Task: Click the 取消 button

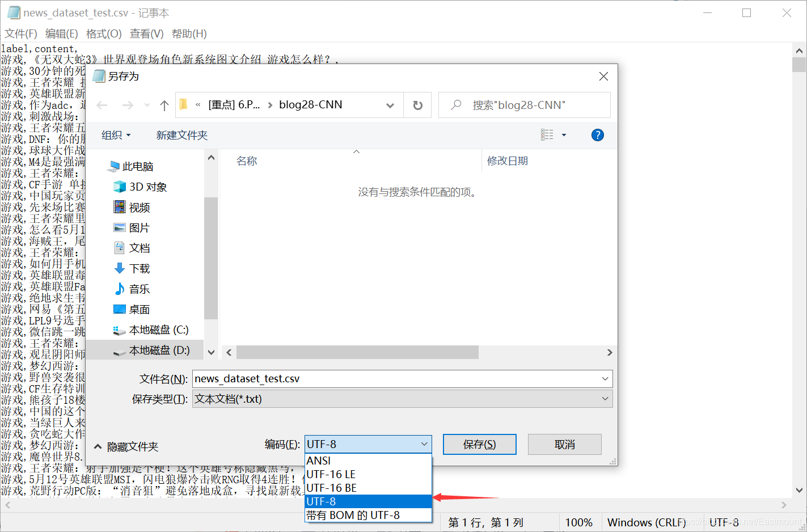Action: coord(564,444)
